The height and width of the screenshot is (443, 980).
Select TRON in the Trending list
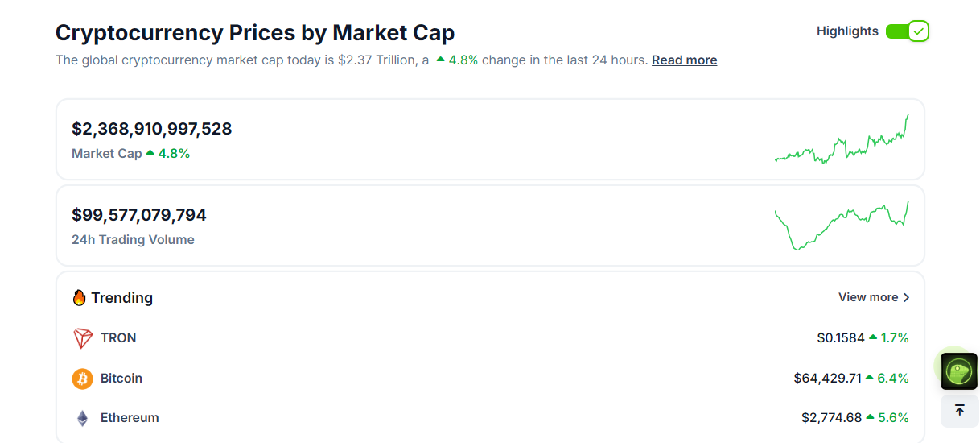pyautogui.click(x=118, y=338)
